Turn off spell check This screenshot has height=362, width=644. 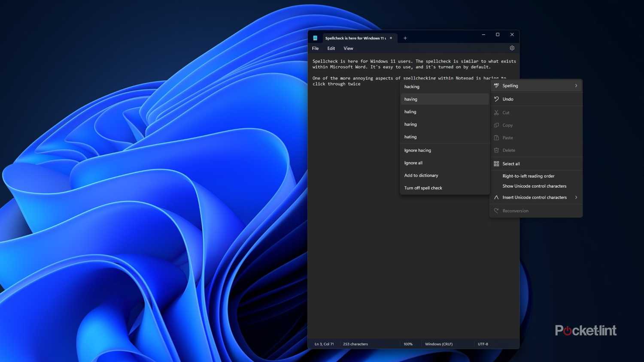[x=423, y=188]
